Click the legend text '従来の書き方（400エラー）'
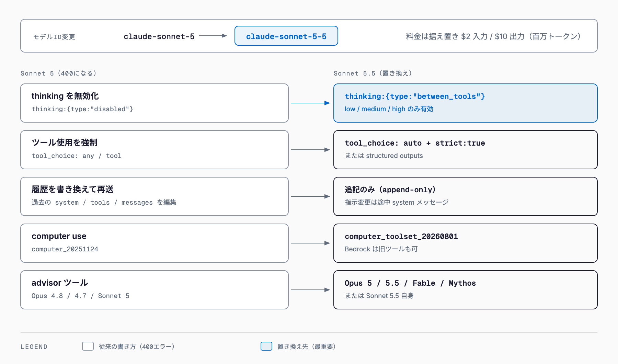This screenshot has height=364, width=618. point(137,346)
